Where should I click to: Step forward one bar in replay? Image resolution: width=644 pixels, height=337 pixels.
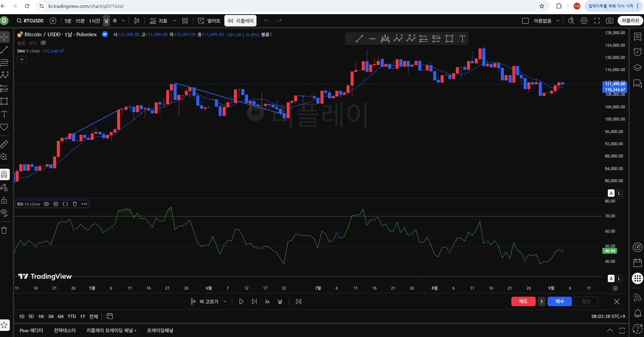pyautogui.click(x=254, y=301)
